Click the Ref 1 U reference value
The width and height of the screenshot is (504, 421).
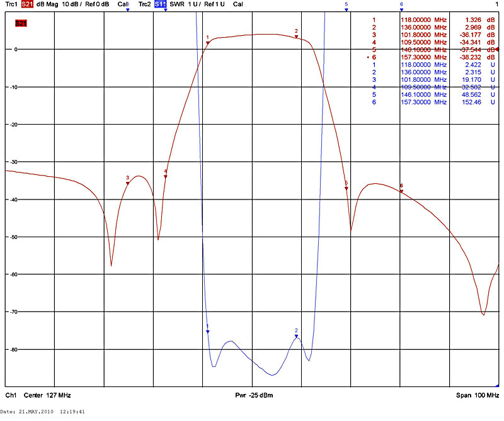click(x=214, y=4)
